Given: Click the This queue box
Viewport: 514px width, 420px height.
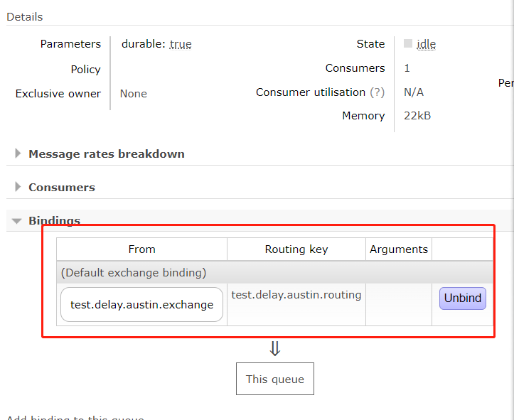Looking at the screenshot, I should pyautogui.click(x=274, y=379).
